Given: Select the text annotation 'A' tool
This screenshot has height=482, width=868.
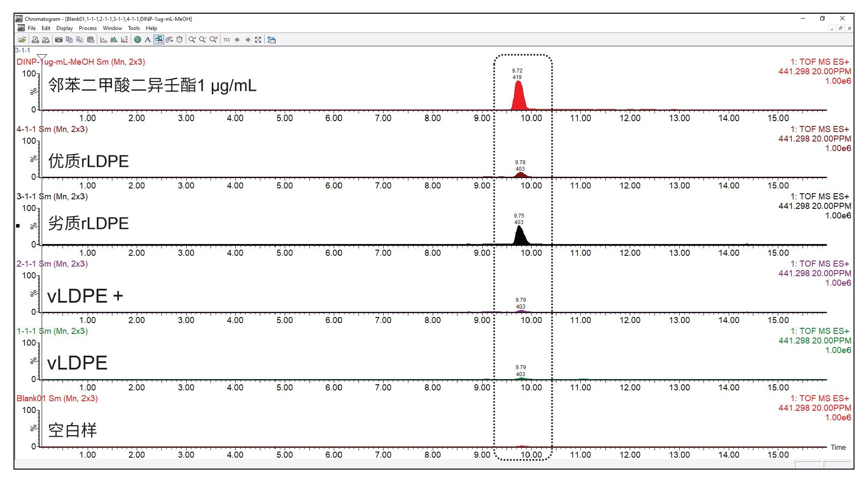Looking at the screenshot, I should pyautogui.click(x=148, y=40).
